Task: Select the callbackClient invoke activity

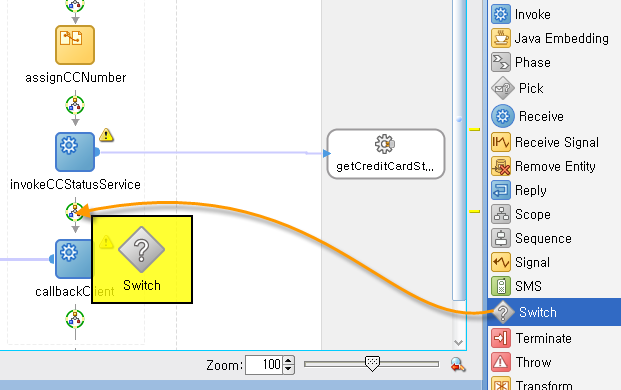Action: (73, 259)
